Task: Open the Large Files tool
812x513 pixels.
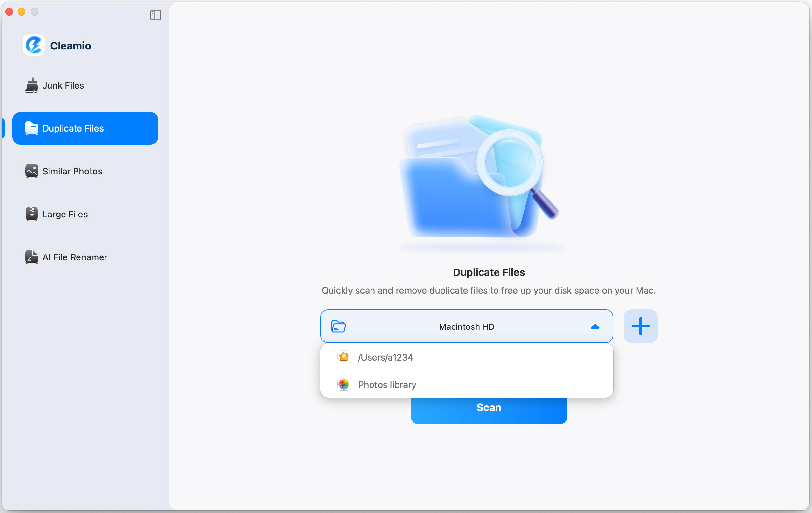Action: click(x=64, y=214)
